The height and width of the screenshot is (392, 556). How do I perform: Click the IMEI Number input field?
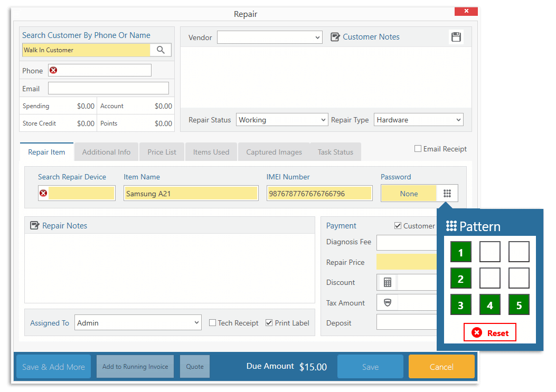click(319, 193)
